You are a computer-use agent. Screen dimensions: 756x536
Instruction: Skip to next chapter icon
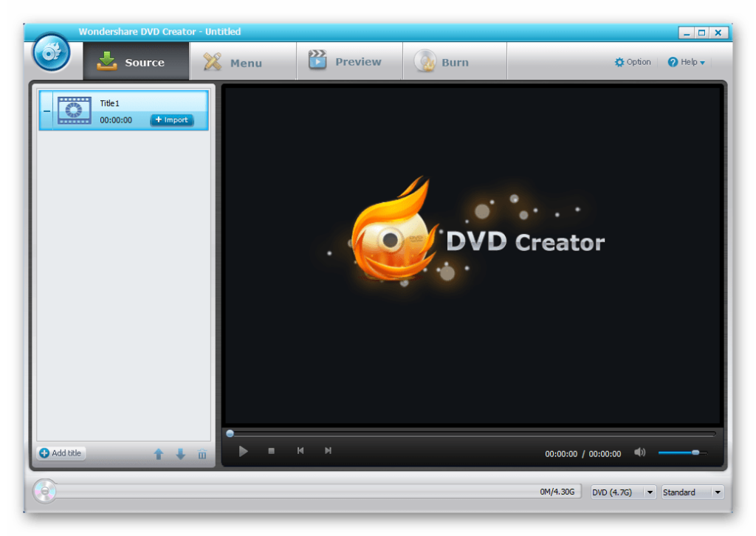click(328, 450)
